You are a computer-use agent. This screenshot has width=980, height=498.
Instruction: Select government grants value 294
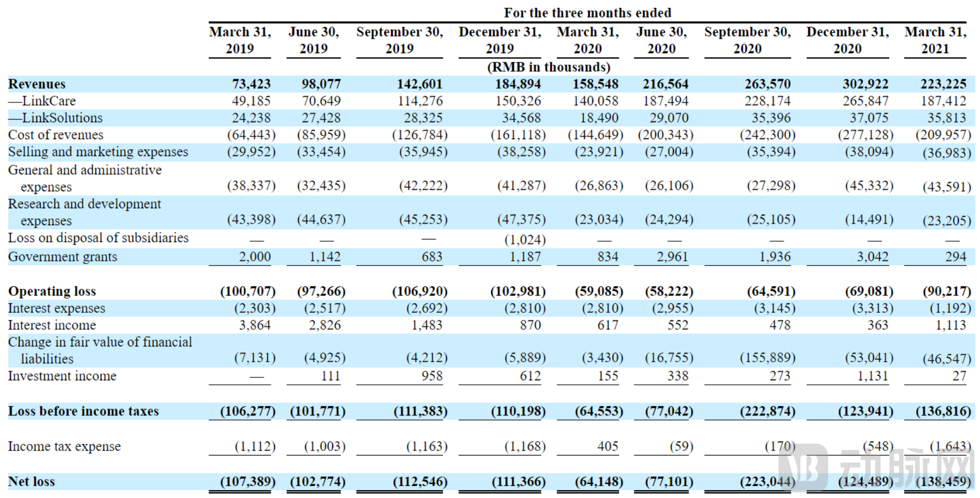(956, 257)
